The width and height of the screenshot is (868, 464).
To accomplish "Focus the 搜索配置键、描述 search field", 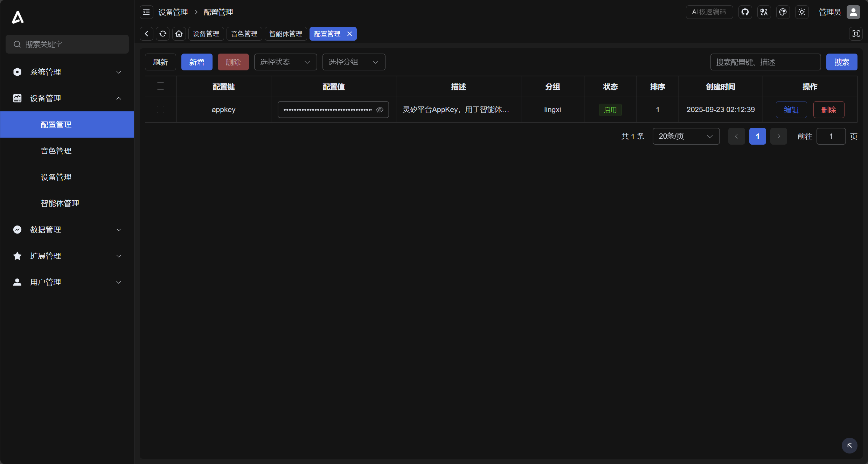I will (x=765, y=62).
